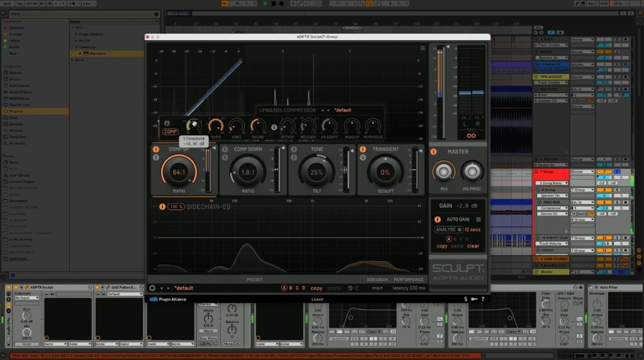
Task: Expand the Celemony folder in browser
Action: [77, 46]
